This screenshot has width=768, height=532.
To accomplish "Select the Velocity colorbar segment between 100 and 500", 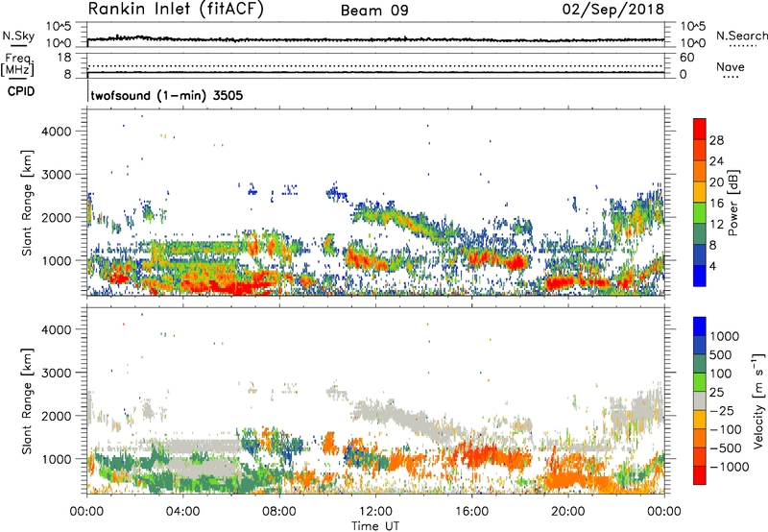I will [x=700, y=364].
